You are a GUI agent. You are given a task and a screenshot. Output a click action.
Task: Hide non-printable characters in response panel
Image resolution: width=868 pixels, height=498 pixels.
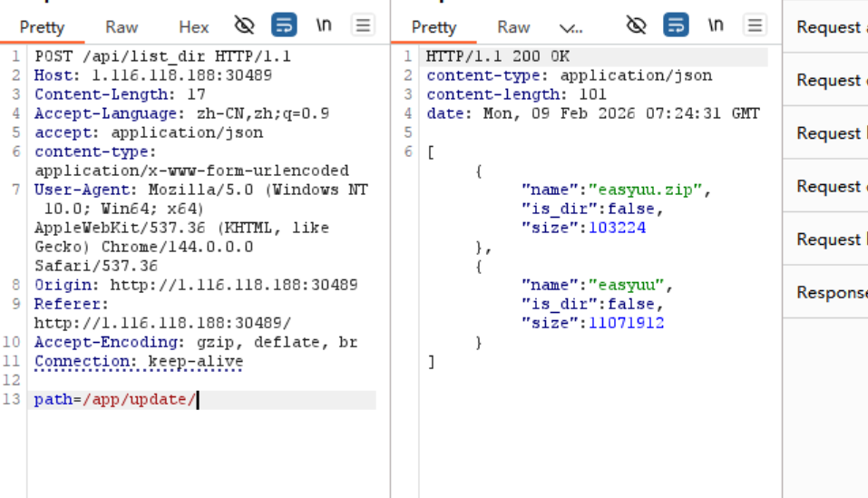(636, 25)
